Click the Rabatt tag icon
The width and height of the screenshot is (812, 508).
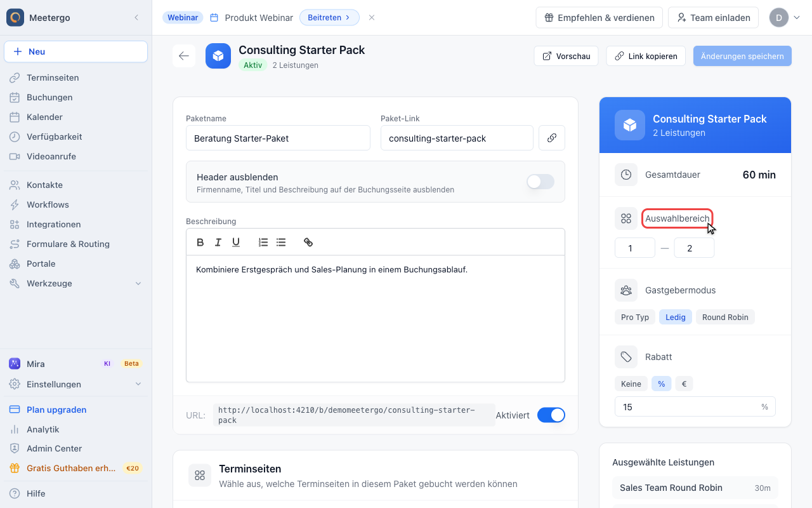coord(626,357)
